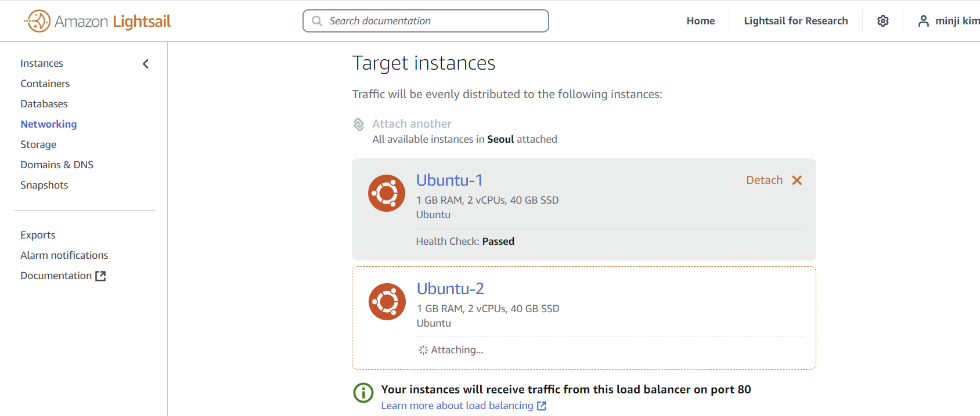Open Domains & DNS page

tap(57, 165)
